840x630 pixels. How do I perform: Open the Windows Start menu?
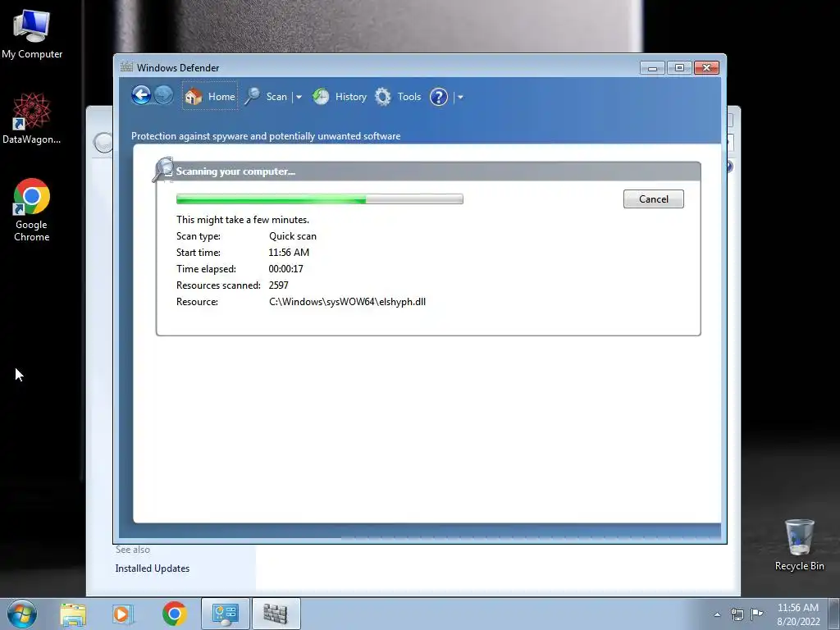22,614
